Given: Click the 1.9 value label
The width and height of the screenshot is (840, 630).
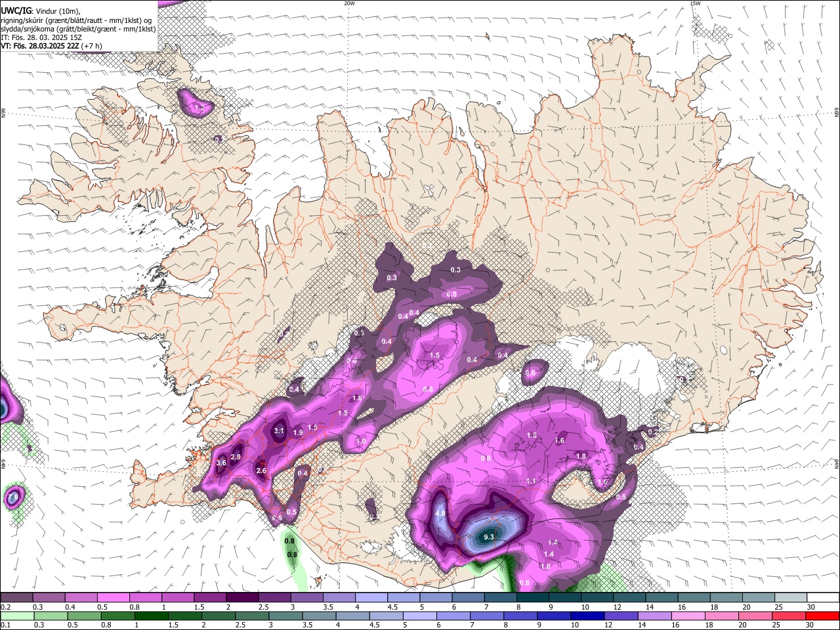Looking at the screenshot, I should tap(298, 433).
